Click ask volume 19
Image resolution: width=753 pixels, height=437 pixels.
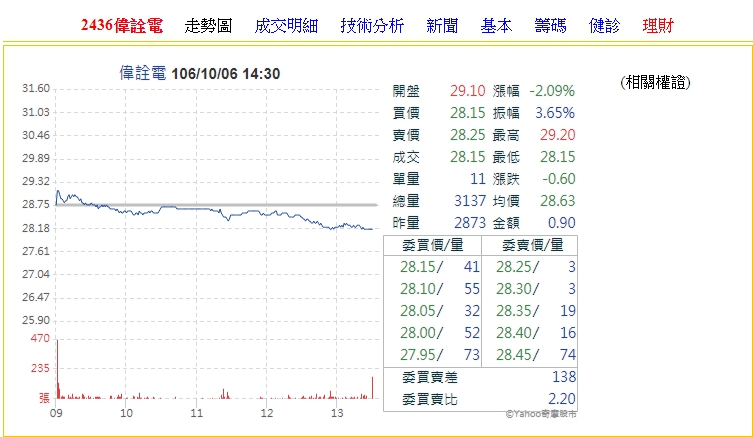click(x=568, y=311)
